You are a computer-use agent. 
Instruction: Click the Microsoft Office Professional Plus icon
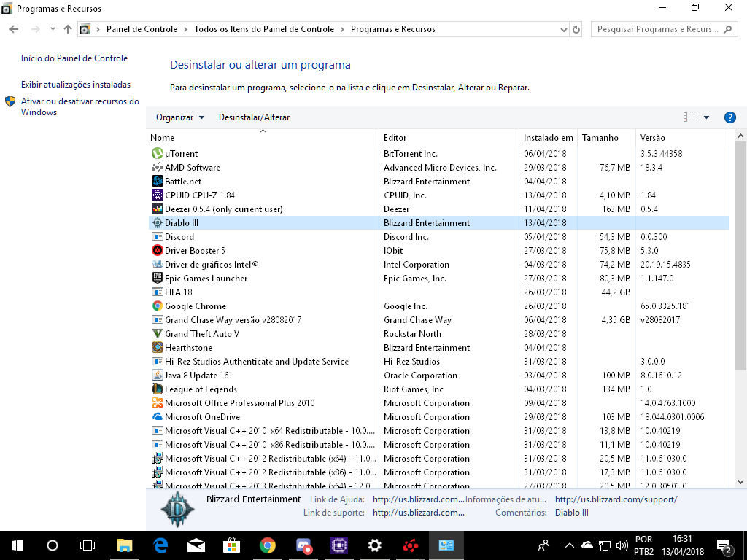coord(158,402)
